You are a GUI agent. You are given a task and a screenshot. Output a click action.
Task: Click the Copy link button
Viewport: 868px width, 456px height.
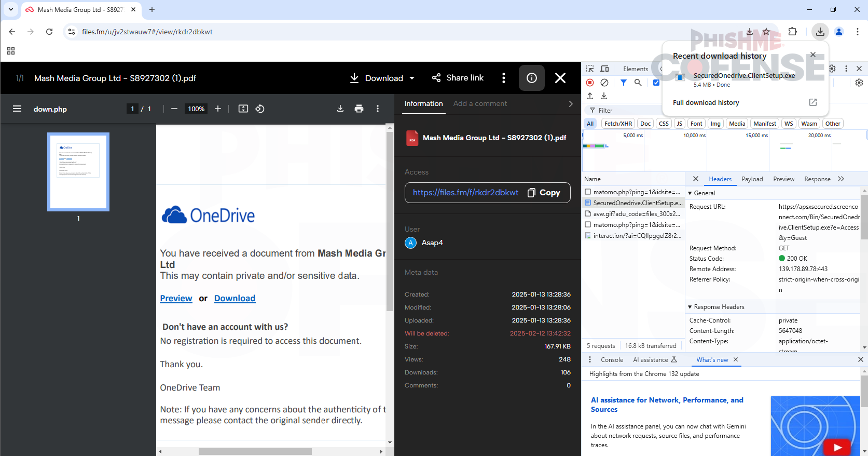pos(544,193)
